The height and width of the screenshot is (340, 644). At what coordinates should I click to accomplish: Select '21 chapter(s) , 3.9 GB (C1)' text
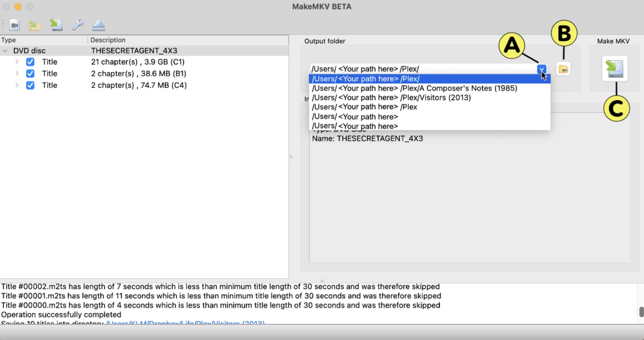[x=138, y=62]
